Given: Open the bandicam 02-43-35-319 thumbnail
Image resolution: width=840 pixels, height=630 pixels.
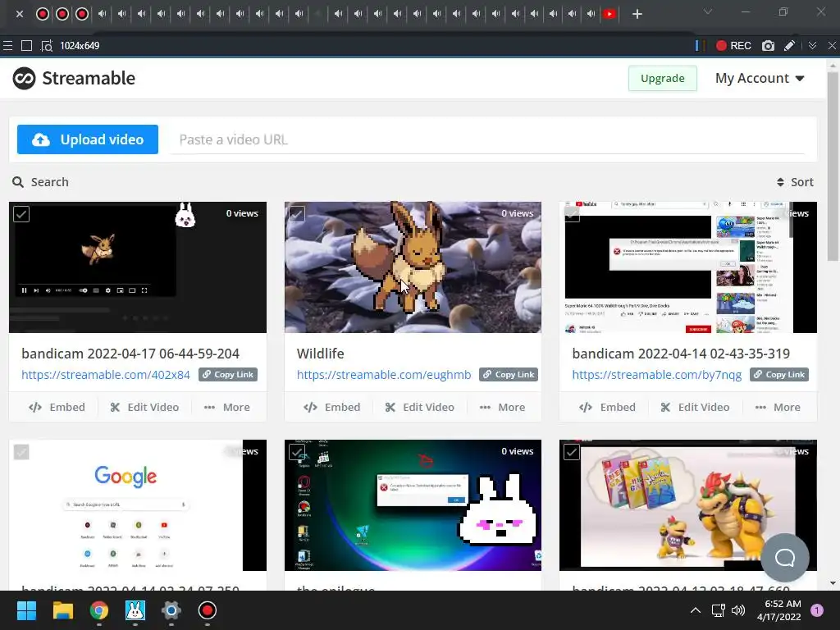Looking at the screenshot, I should 688,267.
